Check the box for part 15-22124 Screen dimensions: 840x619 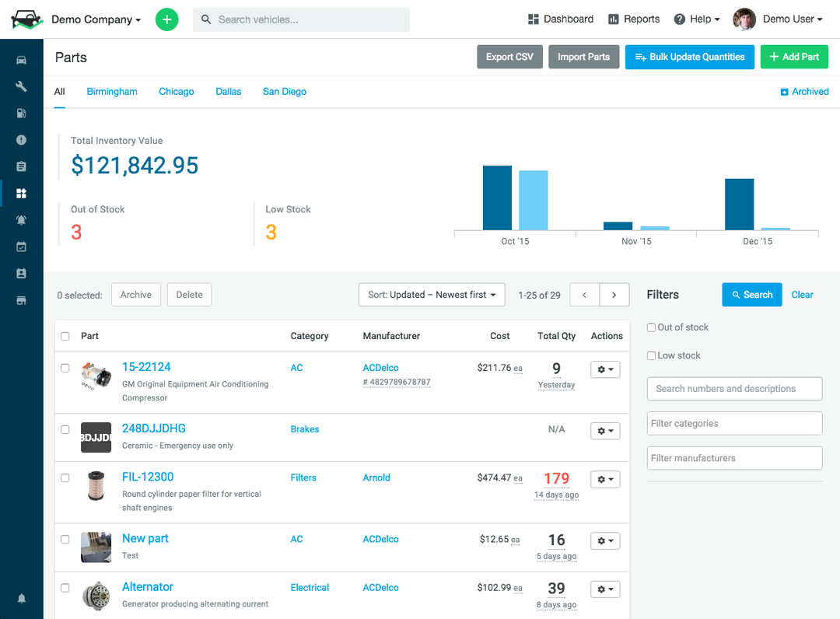pyautogui.click(x=65, y=368)
